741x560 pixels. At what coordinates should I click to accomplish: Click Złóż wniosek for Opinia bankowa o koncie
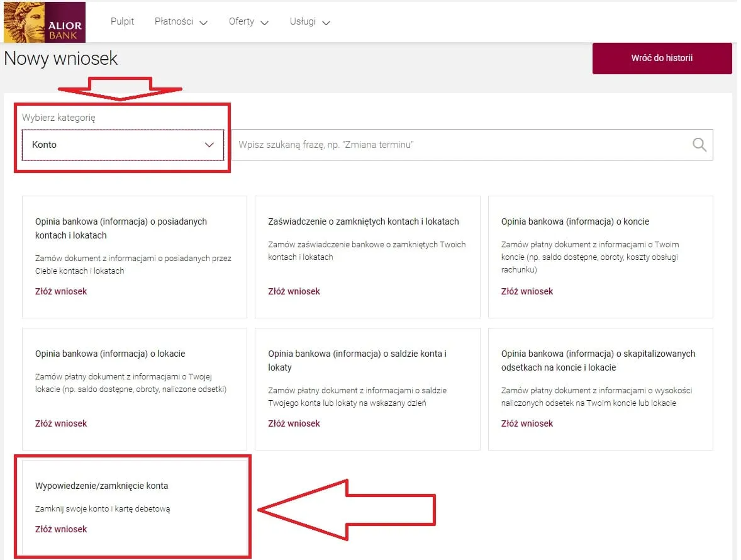pos(527,291)
